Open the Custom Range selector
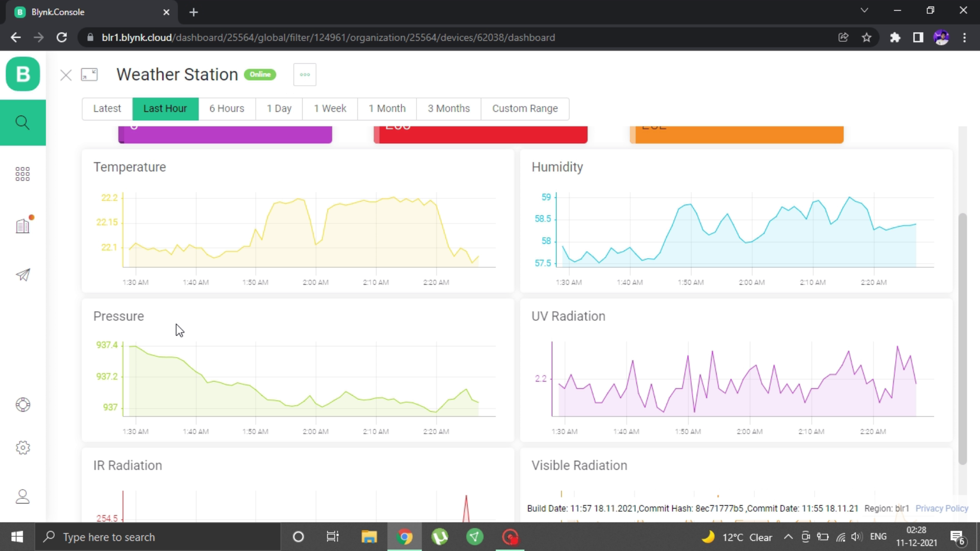The width and height of the screenshot is (980, 551). click(525, 109)
